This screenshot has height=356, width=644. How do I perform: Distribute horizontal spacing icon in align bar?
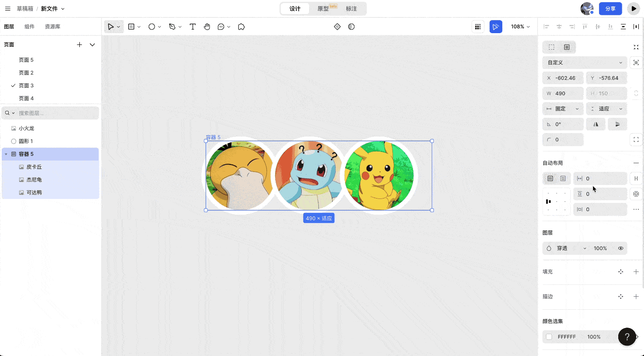tap(636, 27)
